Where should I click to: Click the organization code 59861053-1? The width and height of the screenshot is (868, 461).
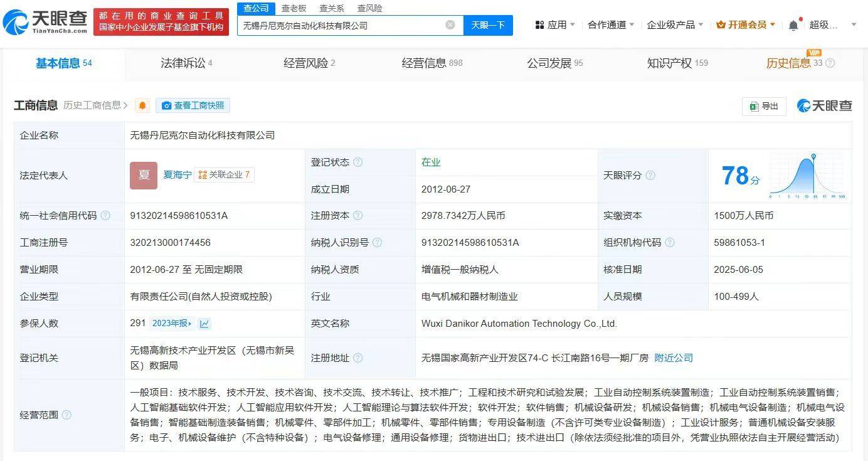[739, 243]
